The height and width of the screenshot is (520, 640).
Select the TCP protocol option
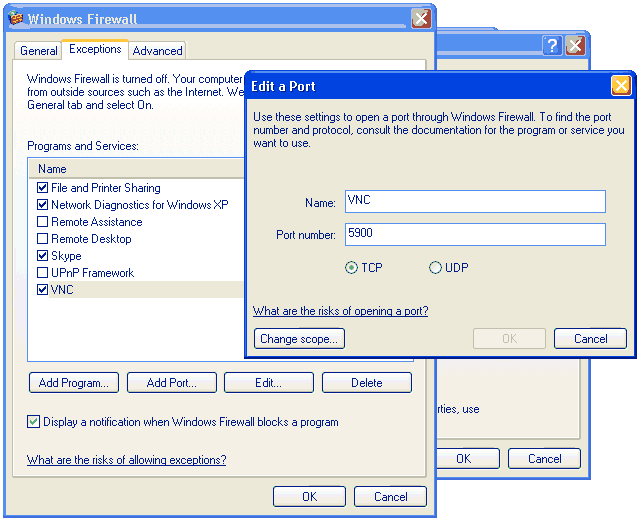[x=351, y=268]
